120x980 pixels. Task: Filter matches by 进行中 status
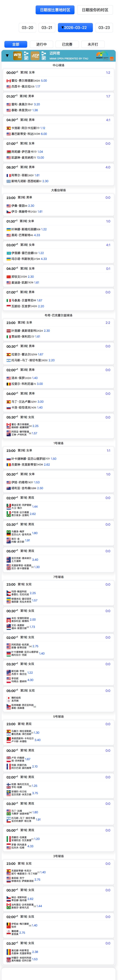click(x=42, y=44)
